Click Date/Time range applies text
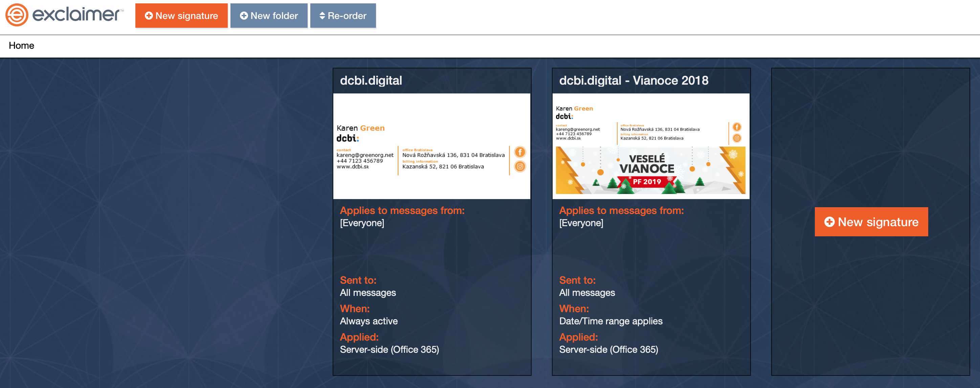 (x=610, y=321)
